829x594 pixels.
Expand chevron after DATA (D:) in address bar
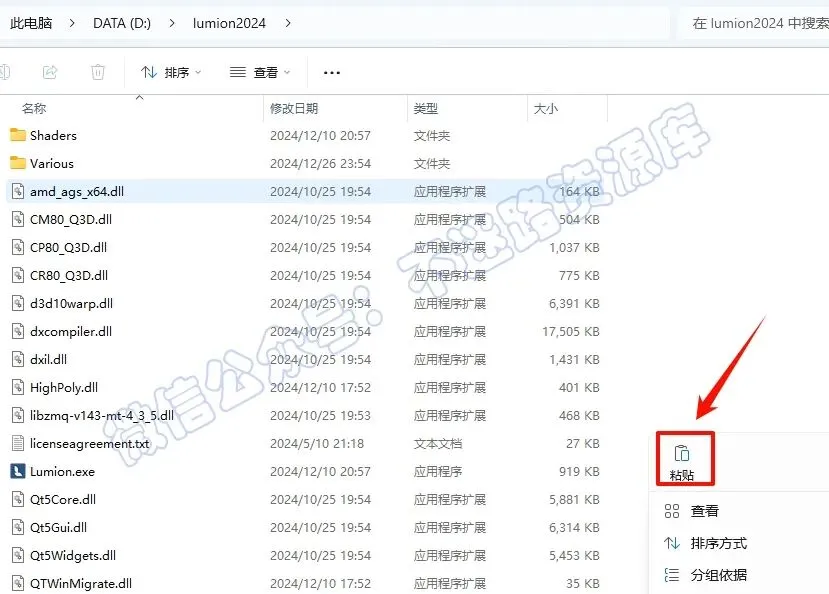(172, 23)
